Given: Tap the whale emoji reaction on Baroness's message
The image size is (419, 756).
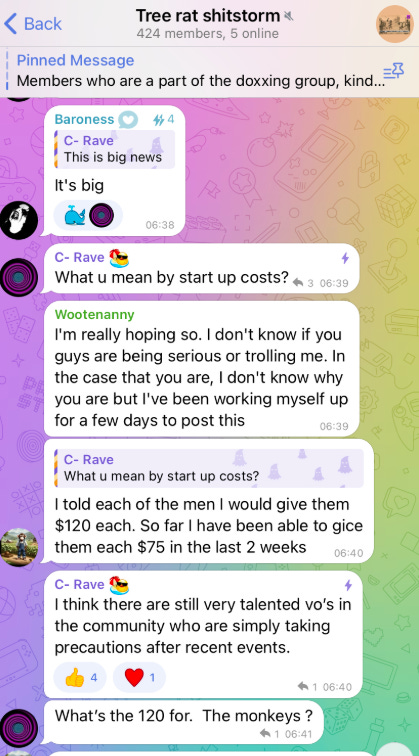Looking at the screenshot, I should [76, 216].
